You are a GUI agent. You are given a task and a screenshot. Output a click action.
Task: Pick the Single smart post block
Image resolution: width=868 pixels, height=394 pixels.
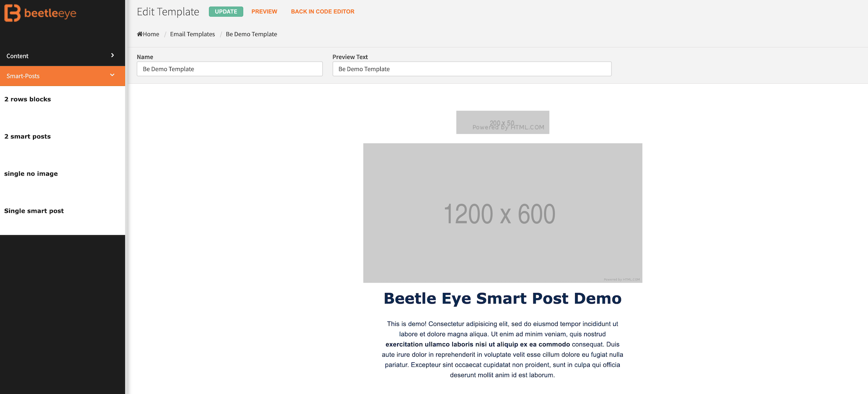tap(34, 211)
